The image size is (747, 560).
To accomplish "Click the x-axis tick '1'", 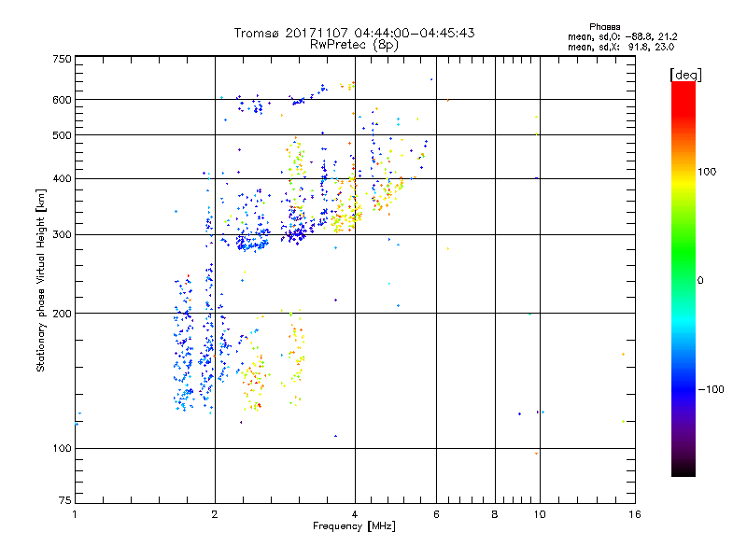I will pos(75,514).
